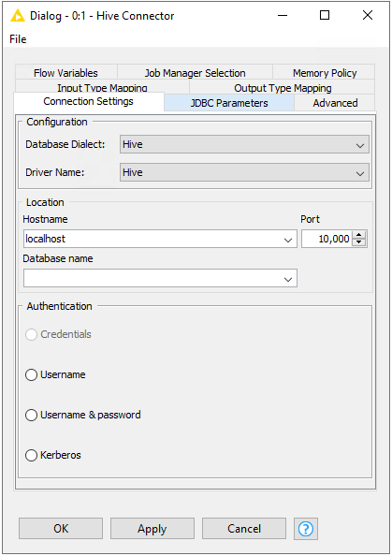Click the OK button
Image resolution: width=392 pixels, height=556 pixels.
(x=61, y=529)
